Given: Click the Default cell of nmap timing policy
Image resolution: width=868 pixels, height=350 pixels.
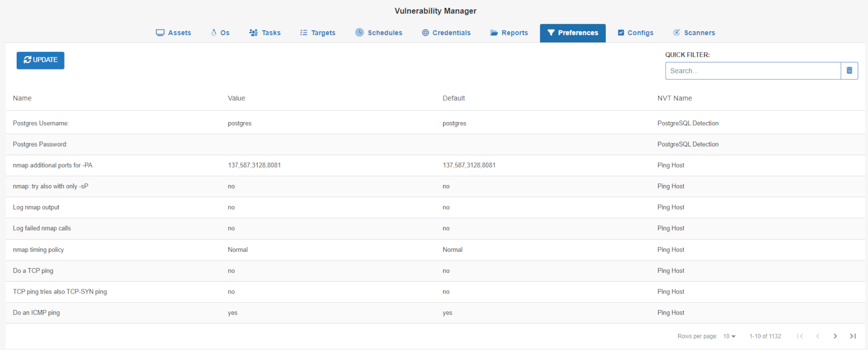Looking at the screenshot, I should [452, 250].
